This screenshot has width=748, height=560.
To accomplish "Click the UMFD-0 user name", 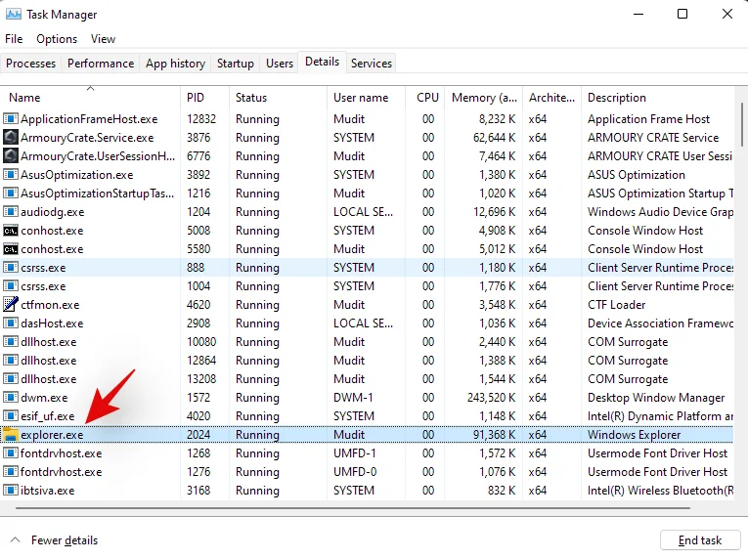I will (x=355, y=472).
